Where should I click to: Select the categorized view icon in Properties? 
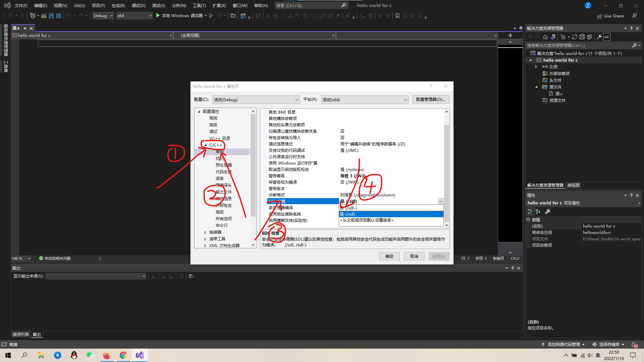(x=530, y=212)
